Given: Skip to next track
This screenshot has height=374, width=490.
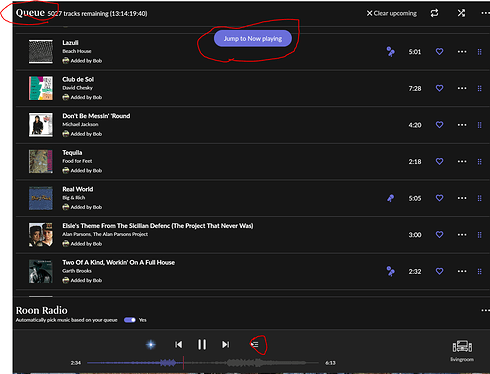Looking at the screenshot, I should pos(226,344).
